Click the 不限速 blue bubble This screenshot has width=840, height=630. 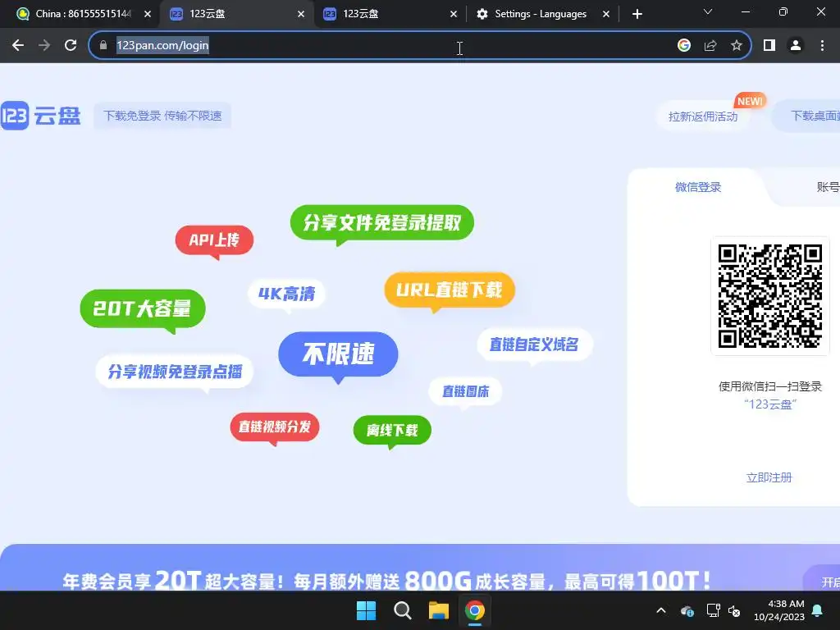pos(338,354)
